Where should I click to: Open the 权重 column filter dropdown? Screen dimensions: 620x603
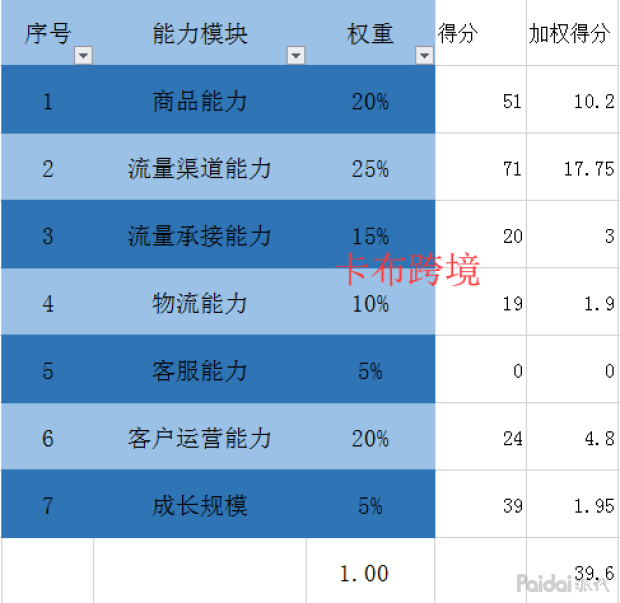tap(424, 56)
